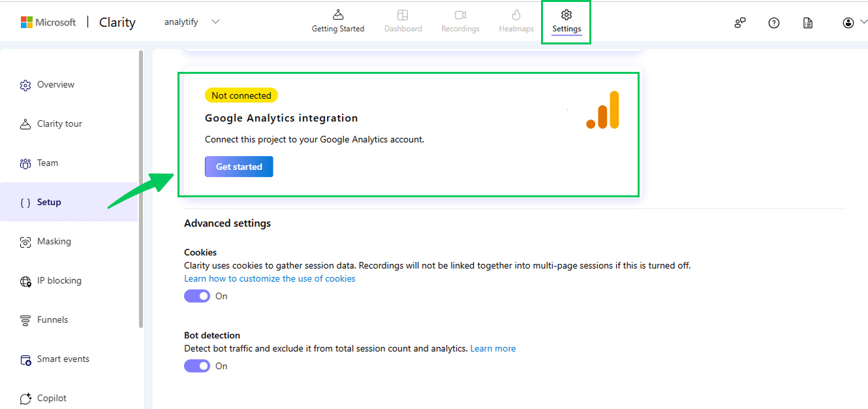Click the Not connected status badge
Screen dimensions: 868x409
tap(241, 95)
